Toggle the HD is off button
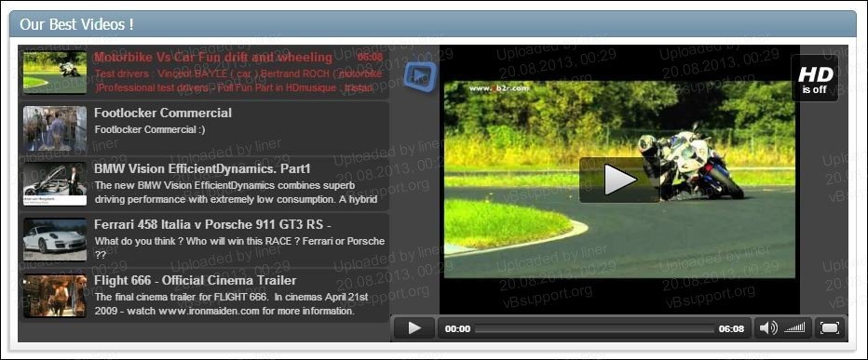This screenshot has height=360, width=868. [815, 78]
